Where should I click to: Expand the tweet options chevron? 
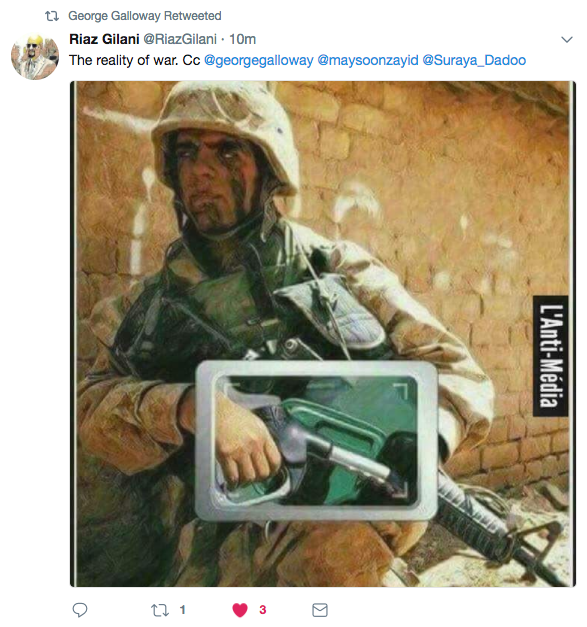click(x=567, y=40)
